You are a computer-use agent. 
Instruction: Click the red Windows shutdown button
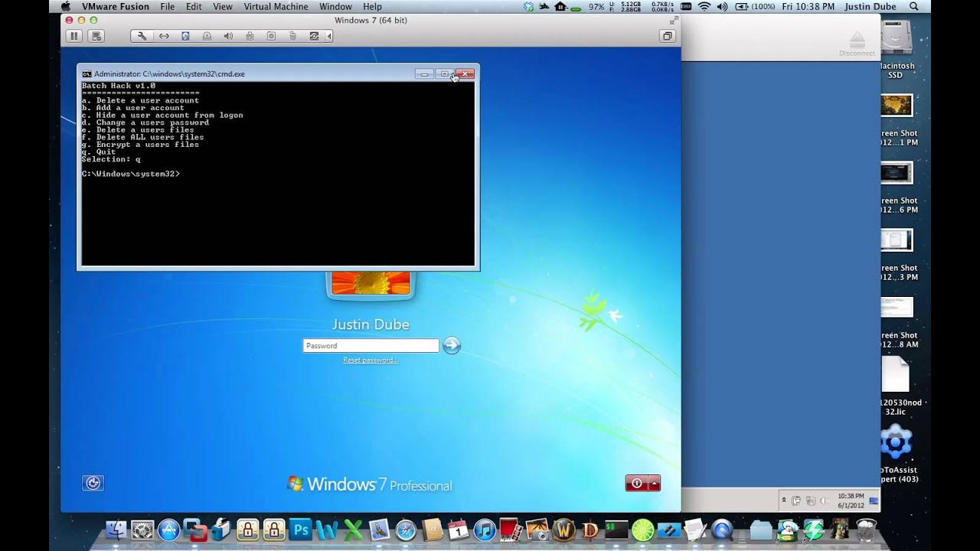click(636, 484)
